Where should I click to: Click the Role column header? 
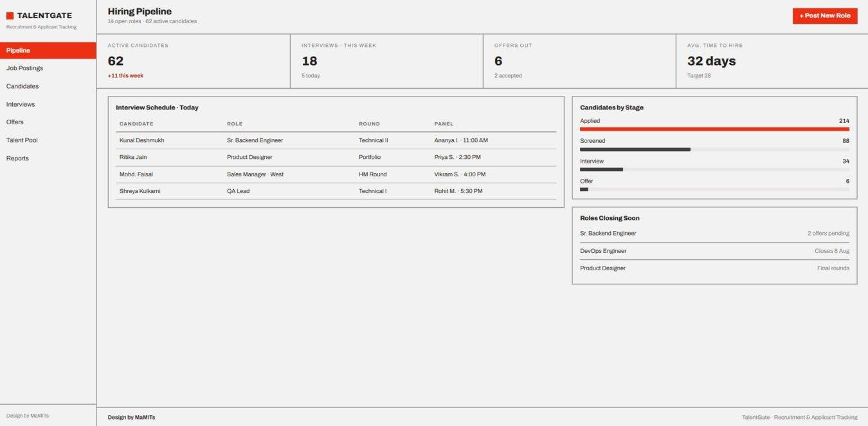tap(235, 124)
